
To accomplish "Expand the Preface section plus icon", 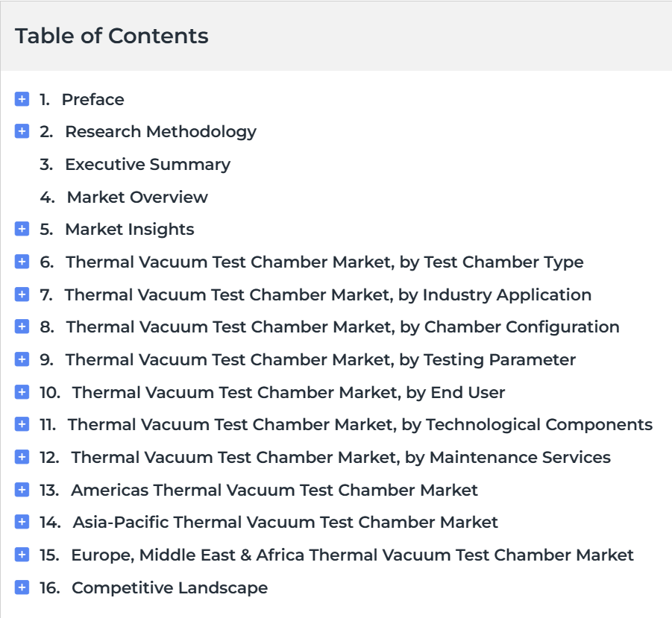I will point(22,99).
